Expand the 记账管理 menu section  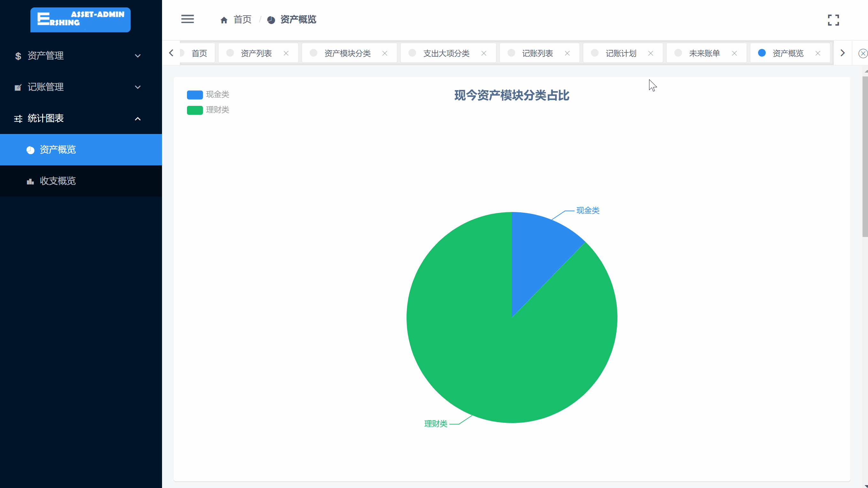tap(137, 87)
